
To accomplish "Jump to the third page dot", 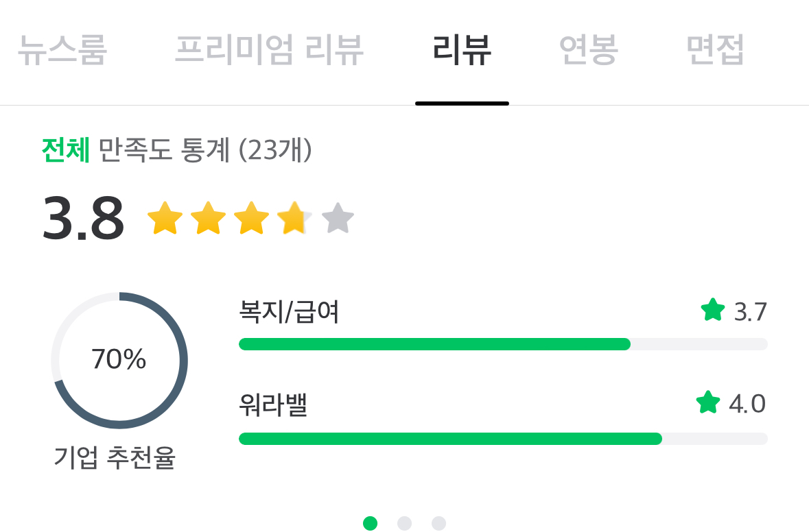I will tap(438, 524).
